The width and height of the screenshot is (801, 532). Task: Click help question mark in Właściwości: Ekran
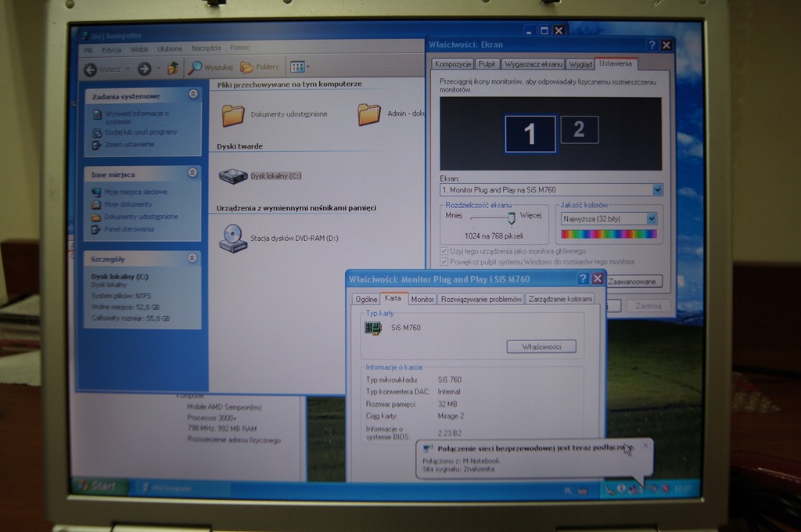(652, 45)
